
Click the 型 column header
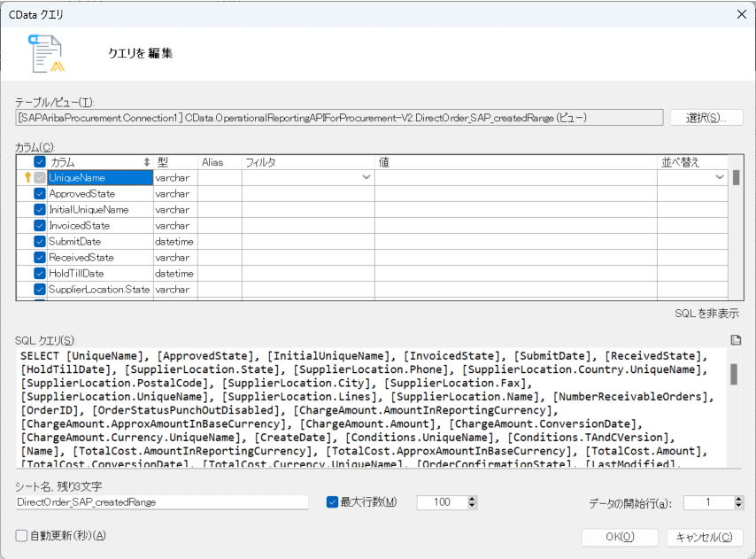point(175,162)
